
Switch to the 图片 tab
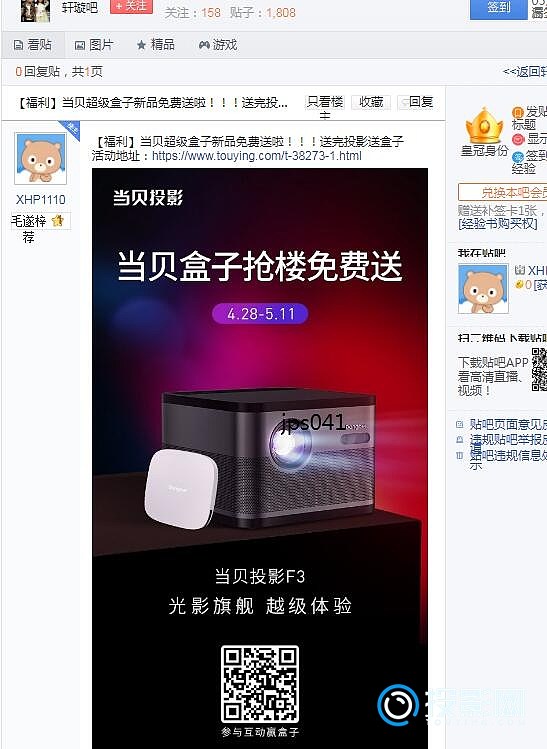(x=94, y=45)
